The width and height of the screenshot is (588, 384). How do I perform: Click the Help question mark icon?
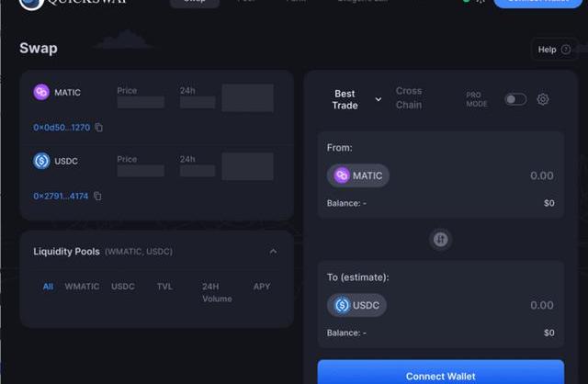566,50
